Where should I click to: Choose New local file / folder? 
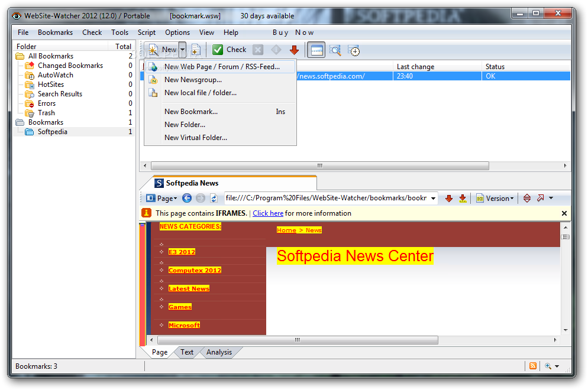point(220,93)
